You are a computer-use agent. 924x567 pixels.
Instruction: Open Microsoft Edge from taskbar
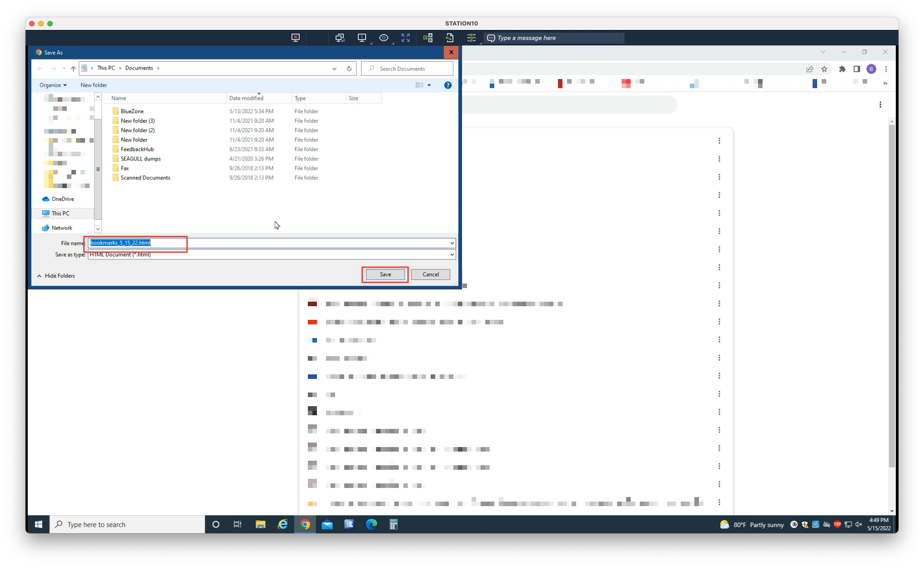tap(371, 524)
